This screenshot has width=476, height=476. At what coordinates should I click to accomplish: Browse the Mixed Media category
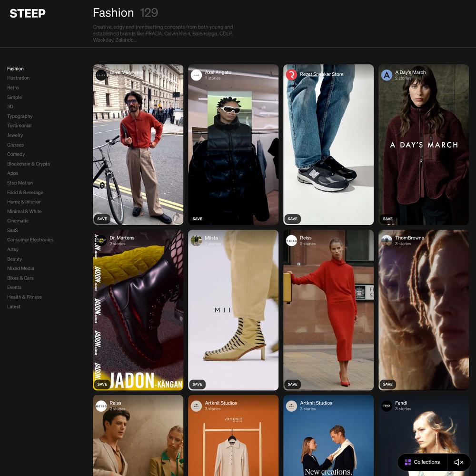coord(20,268)
